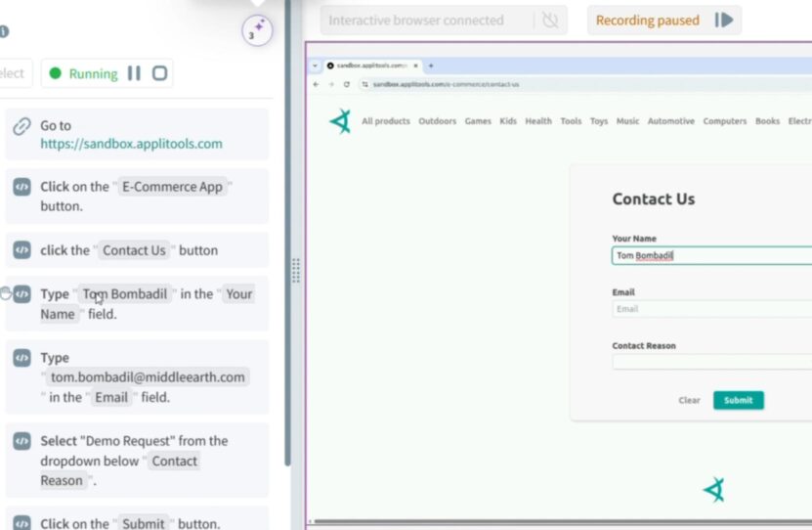Open the Games category
This screenshot has height=530, width=812.
[478, 120]
